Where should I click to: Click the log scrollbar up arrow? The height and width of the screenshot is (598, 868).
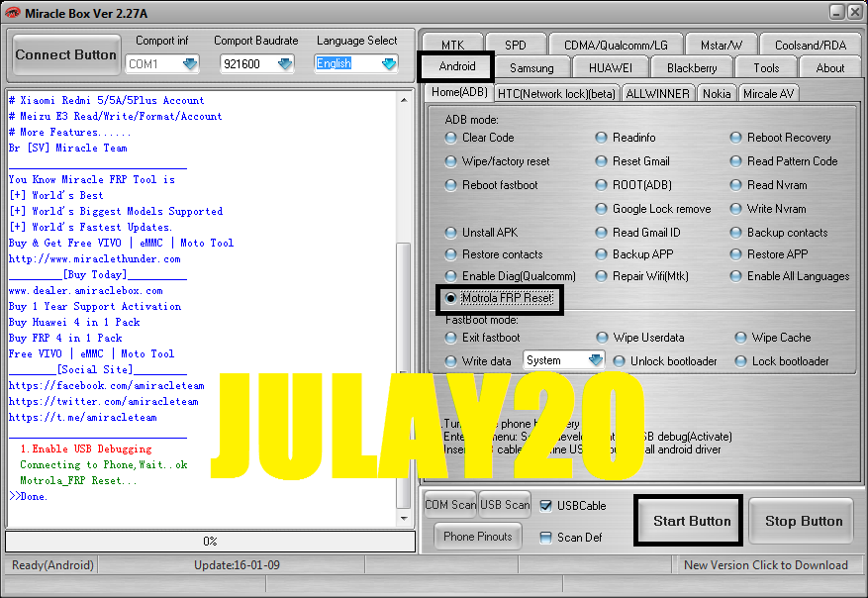(404, 100)
